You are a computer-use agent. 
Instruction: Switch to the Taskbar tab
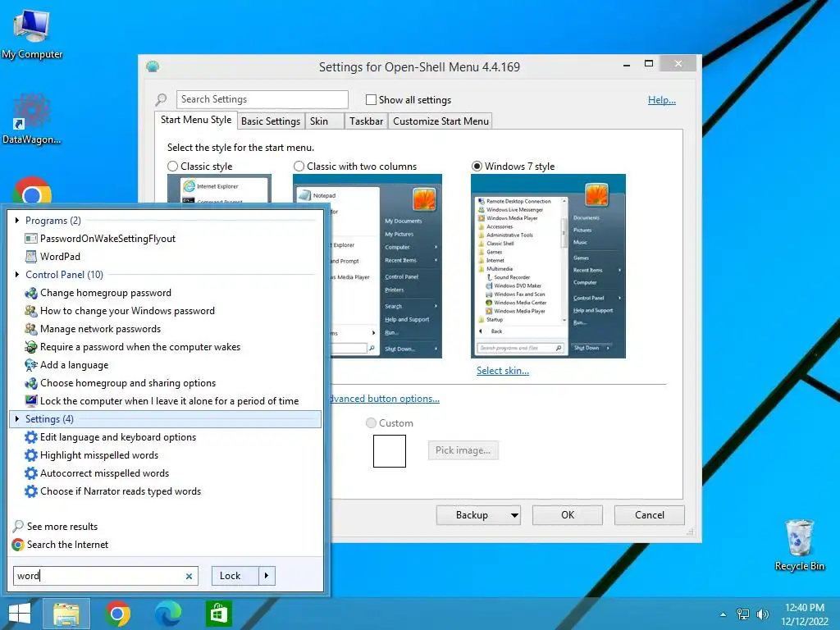click(x=366, y=121)
